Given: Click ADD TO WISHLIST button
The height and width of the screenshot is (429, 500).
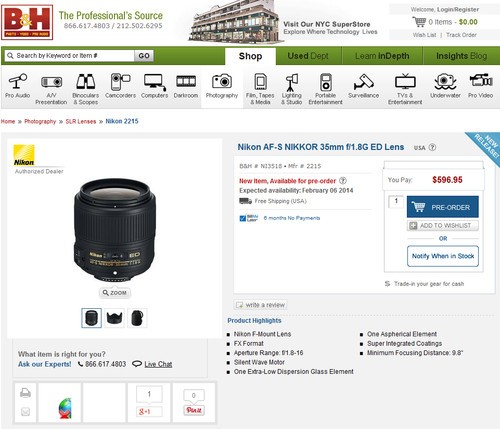Looking at the screenshot, I should pos(443,226).
